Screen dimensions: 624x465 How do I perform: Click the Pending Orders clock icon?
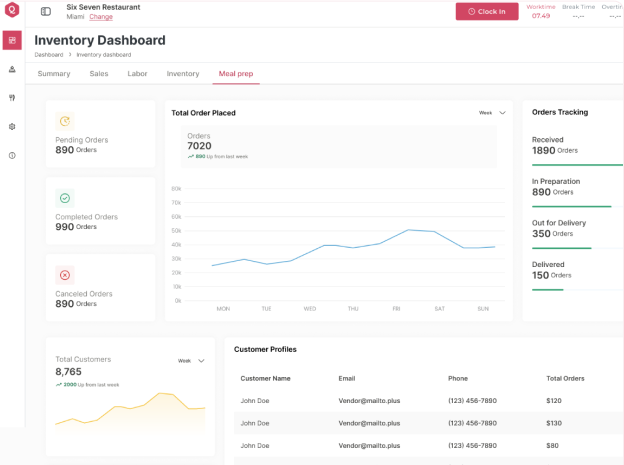(x=65, y=121)
